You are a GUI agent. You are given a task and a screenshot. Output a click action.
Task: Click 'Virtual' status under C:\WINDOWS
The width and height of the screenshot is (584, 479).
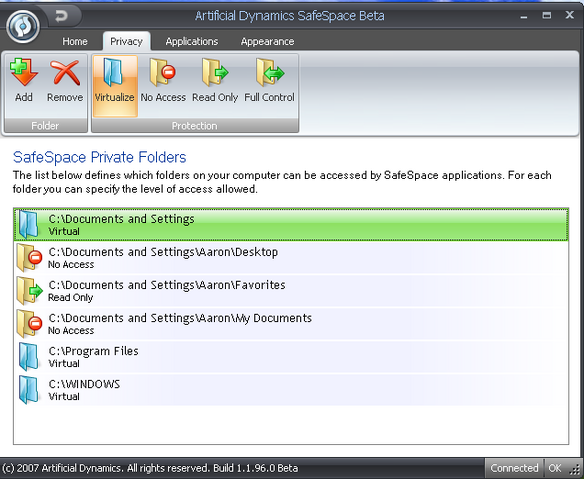tap(64, 396)
